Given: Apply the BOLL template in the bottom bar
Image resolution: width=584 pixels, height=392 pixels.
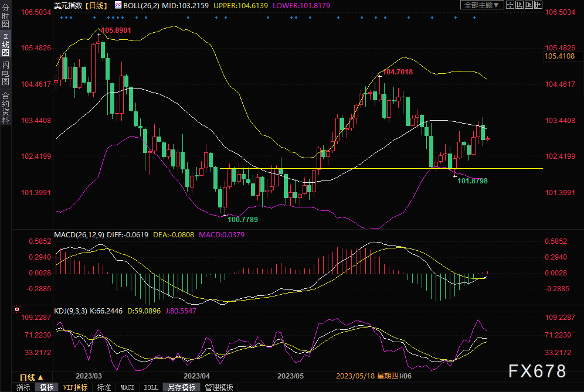Looking at the screenshot, I should tap(151, 387).
